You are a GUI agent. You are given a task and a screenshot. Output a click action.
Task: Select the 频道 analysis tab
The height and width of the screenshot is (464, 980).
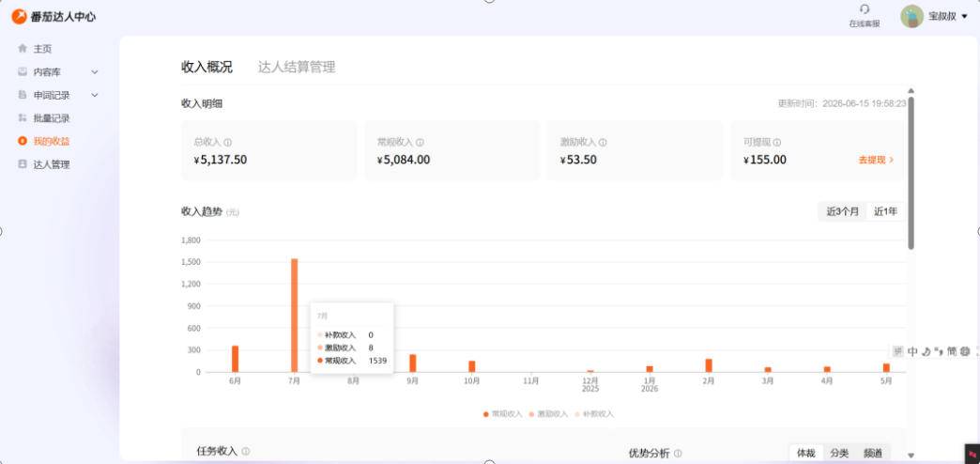coord(873,454)
